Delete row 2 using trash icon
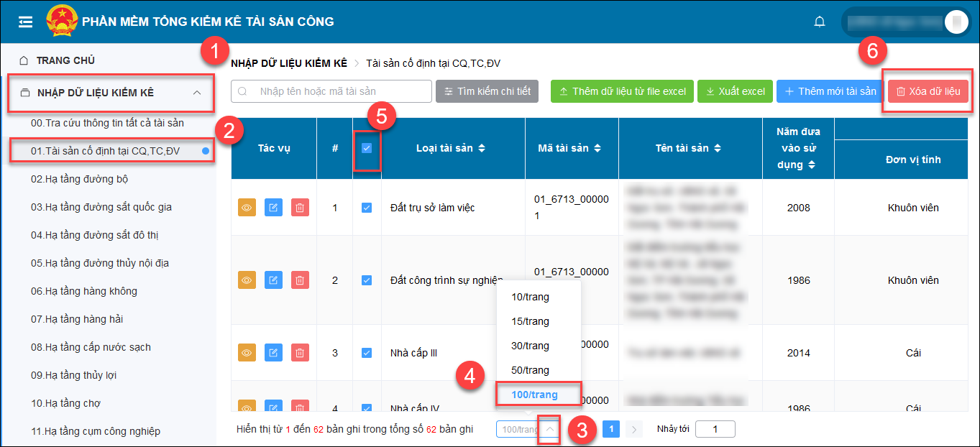The height and width of the screenshot is (447, 980). 300,280
